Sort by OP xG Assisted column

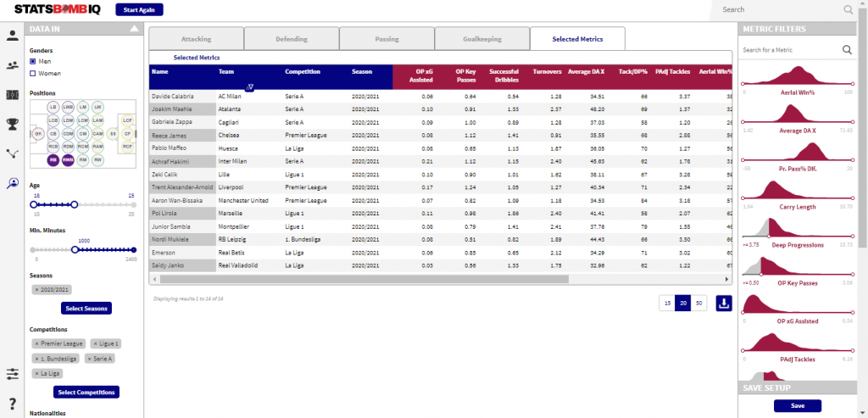[x=420, y=75]
